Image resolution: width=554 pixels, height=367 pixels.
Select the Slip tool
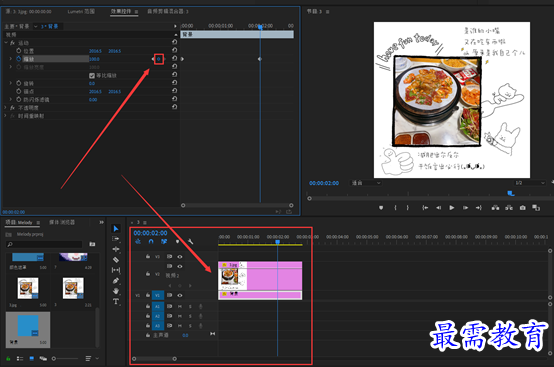pos(116,270)
